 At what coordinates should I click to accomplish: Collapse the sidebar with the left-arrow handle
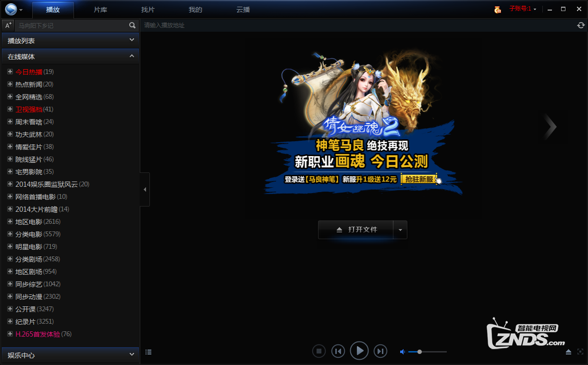point(145,190)
